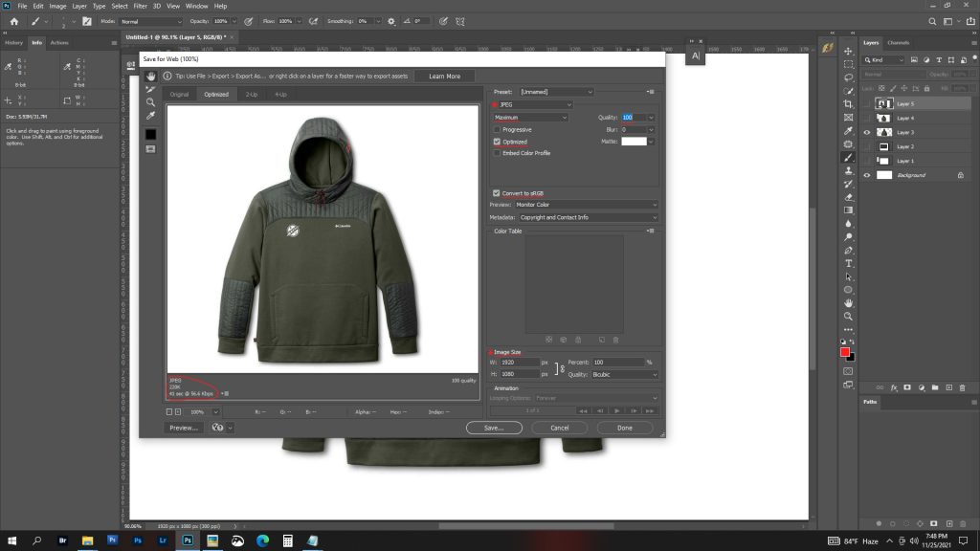Select the Move tool in Photoshop toolbar
980x551 pixels.
[x=848, y=52]
